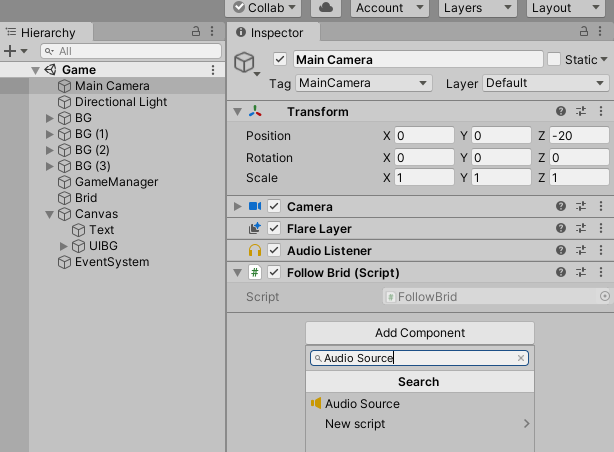Screen dimensions: 614x452
Task: Click the Main Camera name field
Action: click(418, 60)
